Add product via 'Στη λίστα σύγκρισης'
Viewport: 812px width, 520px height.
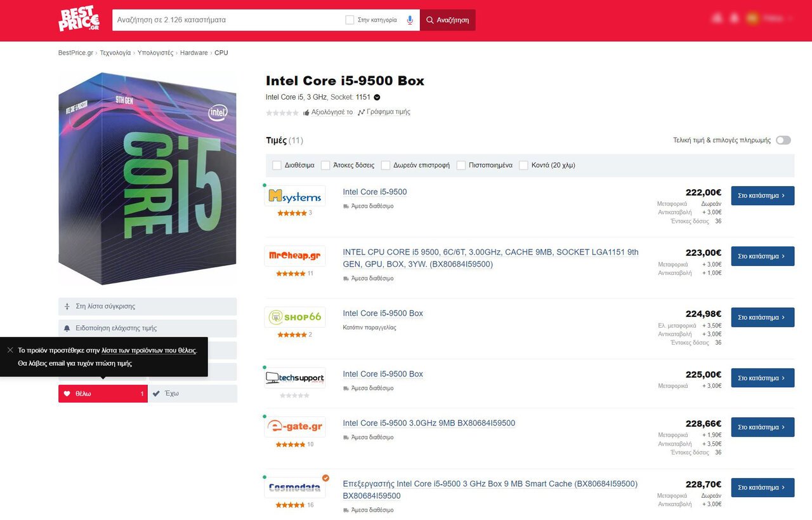click(148, 307)
